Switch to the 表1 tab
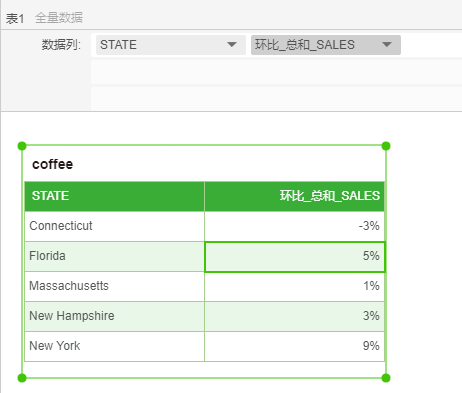 (x=15, y=18)
